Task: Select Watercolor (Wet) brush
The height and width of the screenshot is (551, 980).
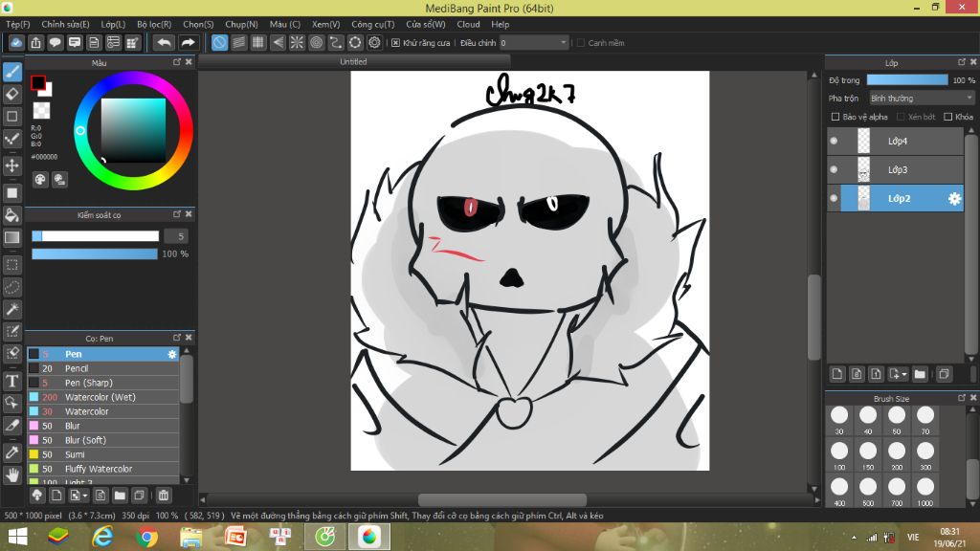Action: (103, 397)
